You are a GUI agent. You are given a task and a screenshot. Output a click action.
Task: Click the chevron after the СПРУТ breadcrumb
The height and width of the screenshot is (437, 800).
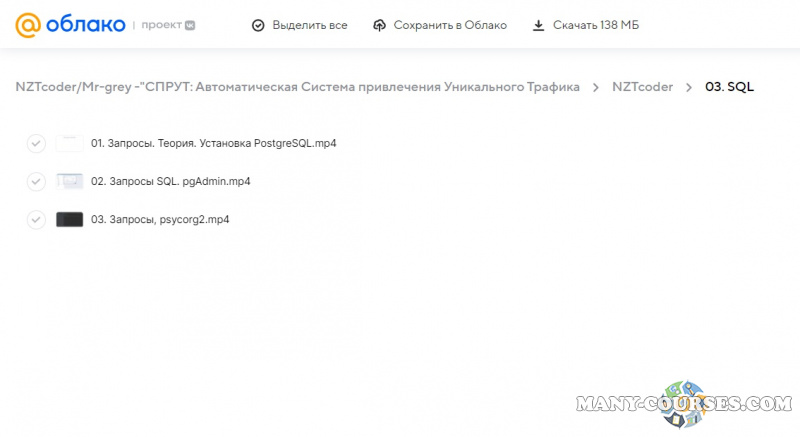point(596,87)
